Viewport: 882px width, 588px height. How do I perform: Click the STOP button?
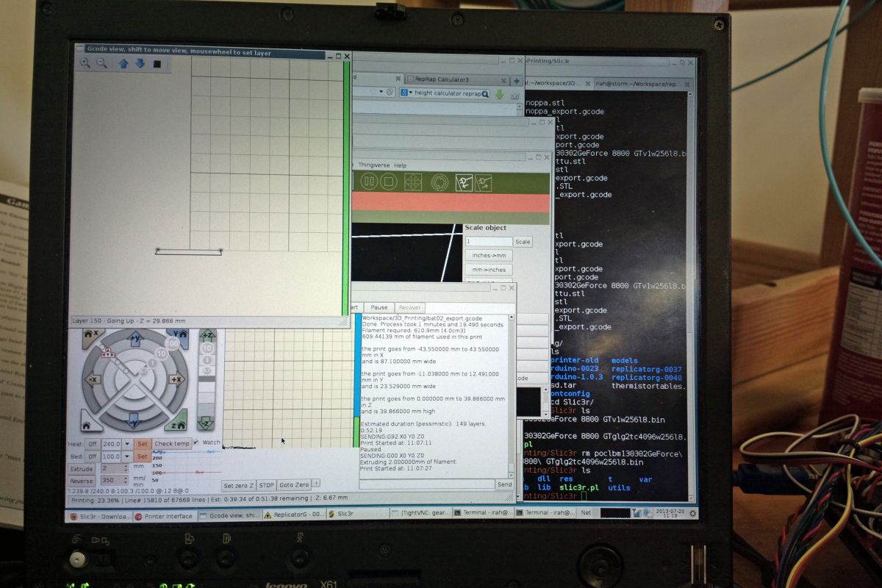pos(266,485)
